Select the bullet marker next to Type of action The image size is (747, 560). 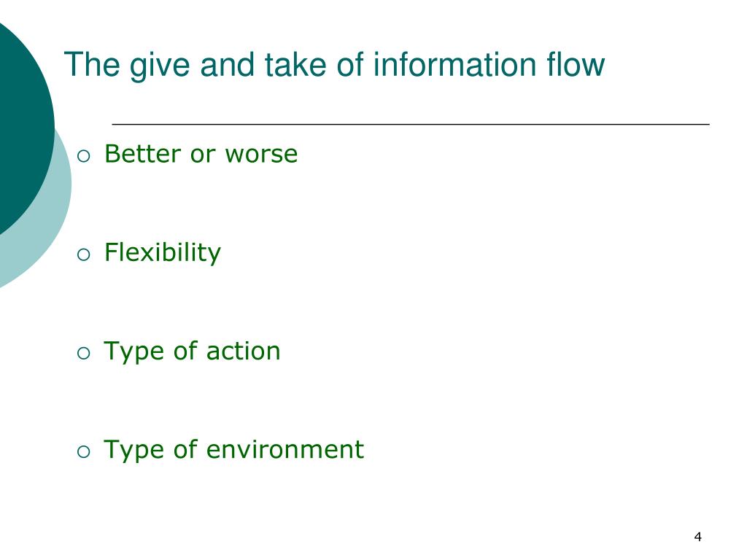83,354
